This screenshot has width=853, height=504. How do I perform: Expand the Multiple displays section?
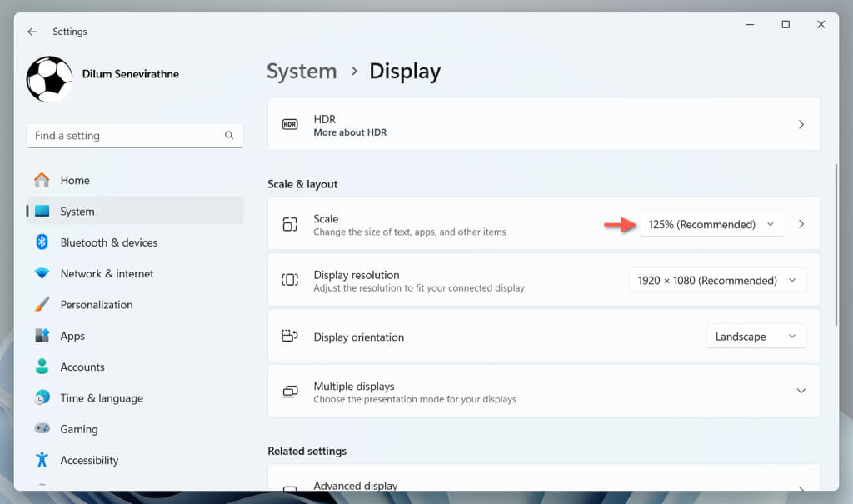[x=801, y=391]
